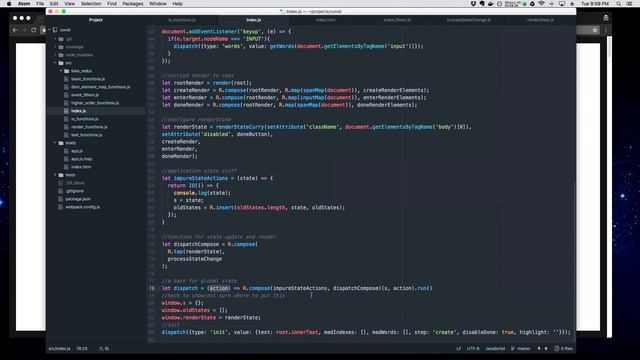Click the cursor position indicator in status bar
Viewport: 640px width, 360px height.
pyautogui.click(x=82, y=349)
